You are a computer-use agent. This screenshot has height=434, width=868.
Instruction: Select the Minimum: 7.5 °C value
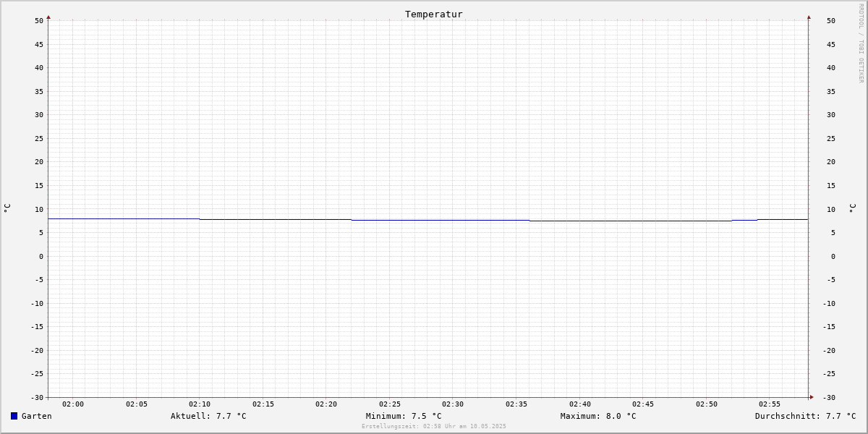(404, 416)
